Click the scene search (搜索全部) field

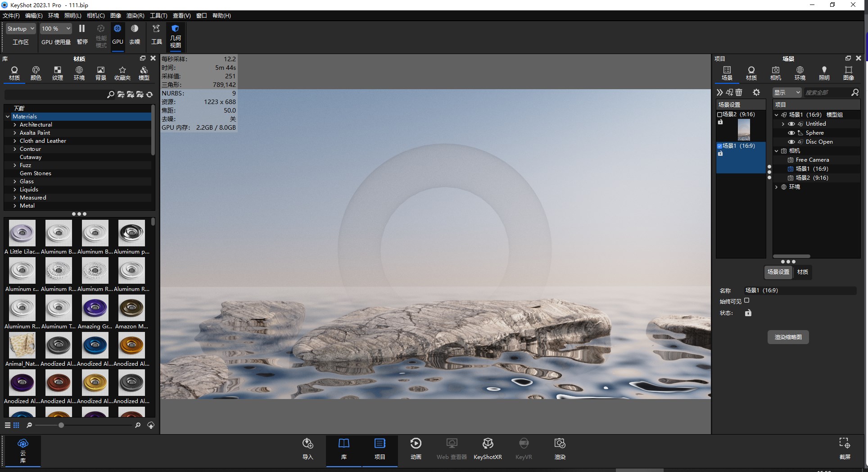[x=827, y=92]
